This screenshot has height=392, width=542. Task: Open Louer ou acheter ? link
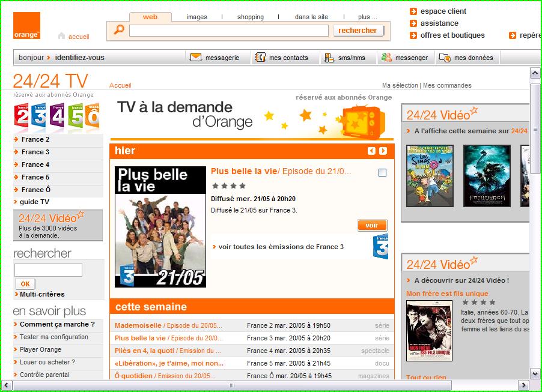47,362
